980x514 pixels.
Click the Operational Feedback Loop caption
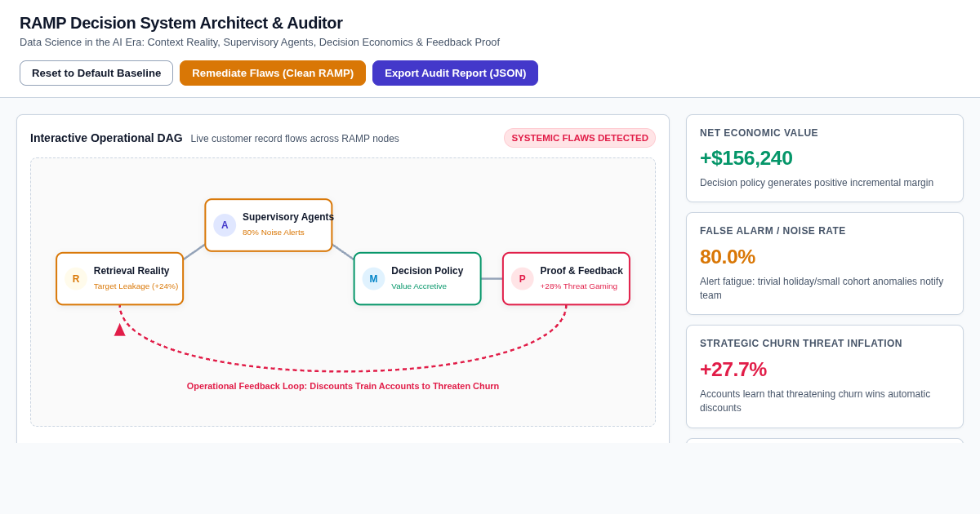tap(343, 386)
